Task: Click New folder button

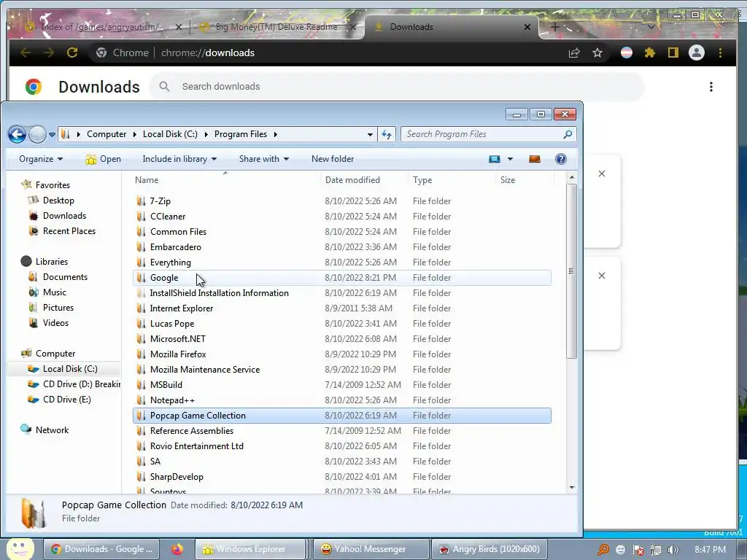Action: pos(333,159)
